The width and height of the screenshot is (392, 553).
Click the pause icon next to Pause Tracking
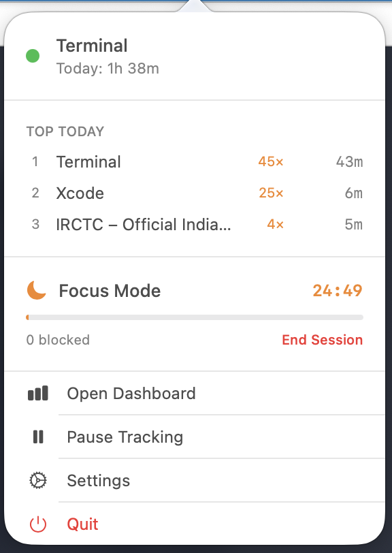click(39, 437)
